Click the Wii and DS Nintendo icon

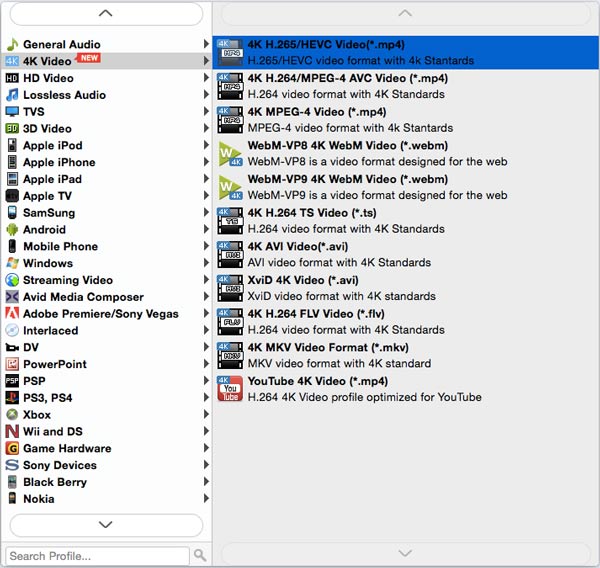[12, 431]
